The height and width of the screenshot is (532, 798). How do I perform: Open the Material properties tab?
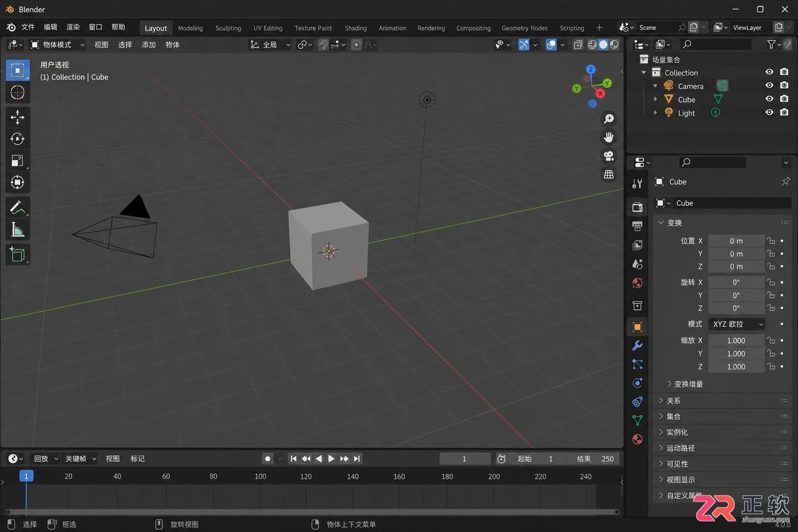[637, 439]
